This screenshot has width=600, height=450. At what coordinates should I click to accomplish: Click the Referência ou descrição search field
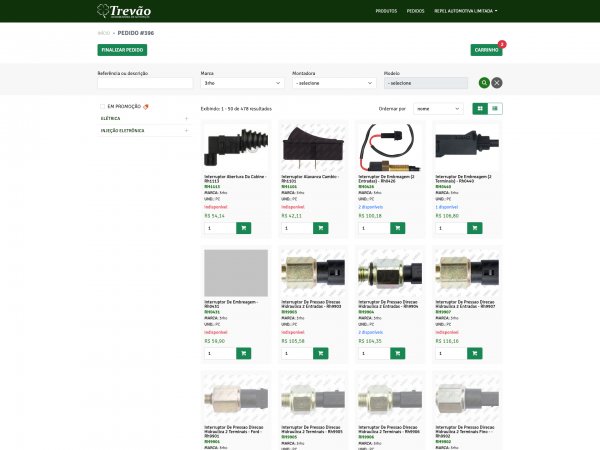point(144,83)
